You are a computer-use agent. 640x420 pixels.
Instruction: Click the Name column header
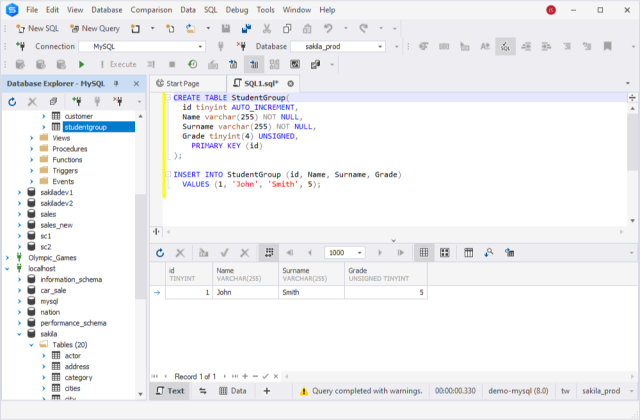(x=245, y=274)
